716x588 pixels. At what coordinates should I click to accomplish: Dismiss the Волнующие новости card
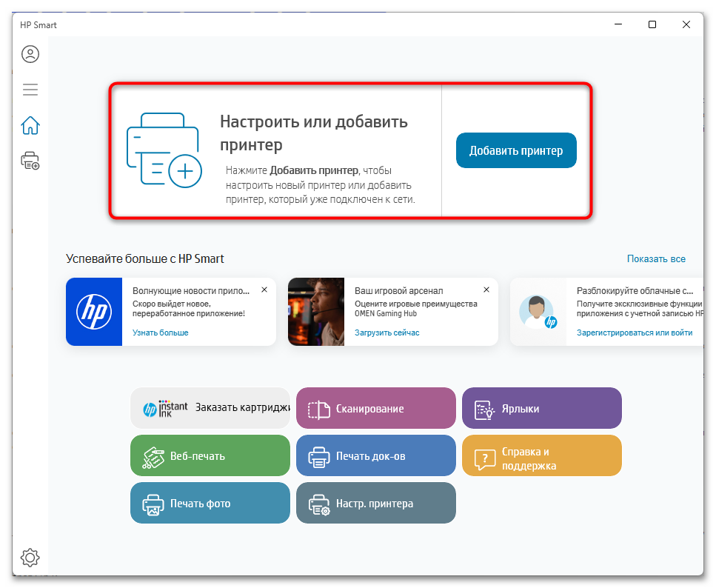point(264,290)
